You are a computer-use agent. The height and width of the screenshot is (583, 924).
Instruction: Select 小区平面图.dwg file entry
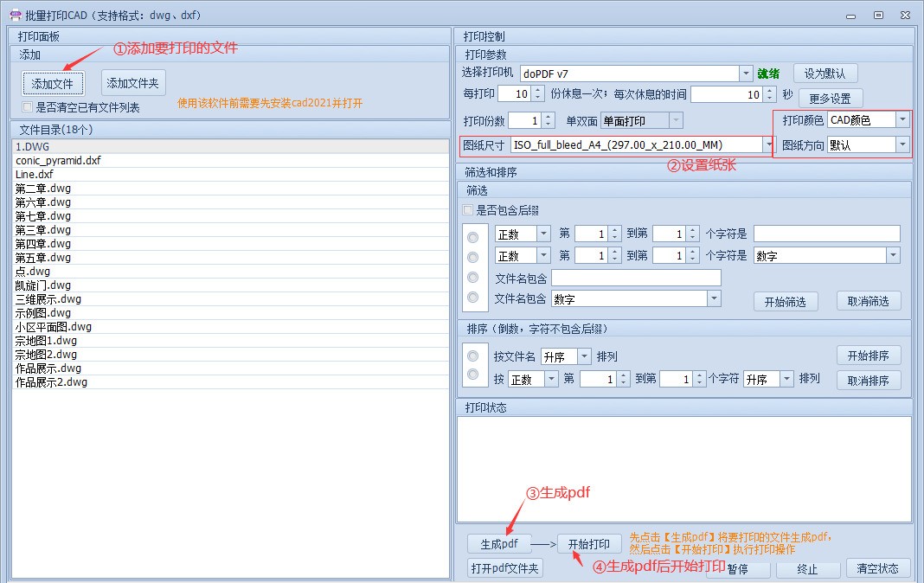[x=230, y=327]
